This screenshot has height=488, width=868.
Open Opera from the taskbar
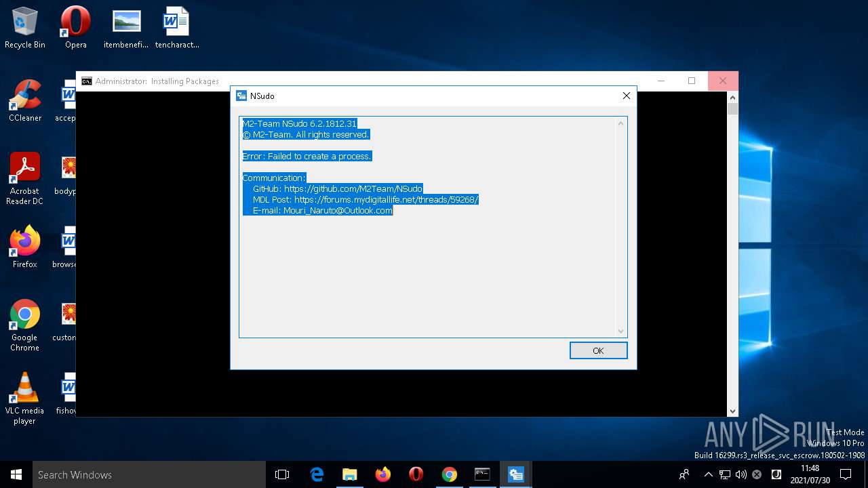point(416,474)
